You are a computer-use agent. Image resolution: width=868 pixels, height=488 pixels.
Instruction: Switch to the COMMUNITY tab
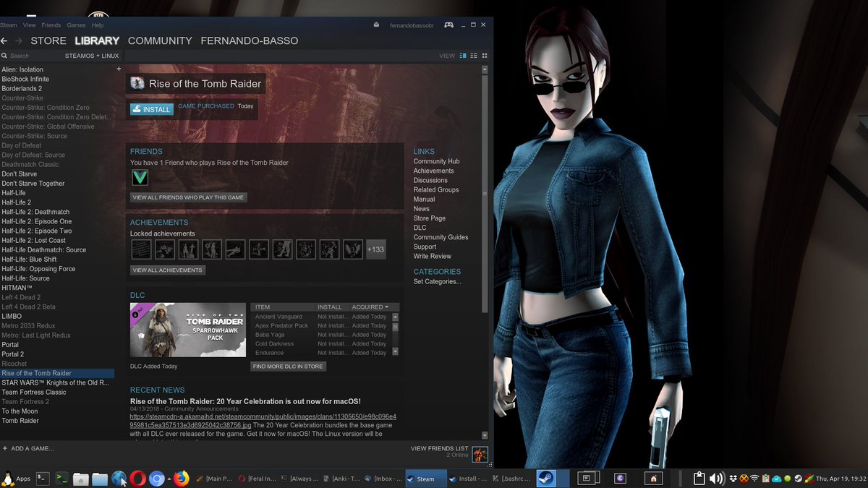pos(160,40)
